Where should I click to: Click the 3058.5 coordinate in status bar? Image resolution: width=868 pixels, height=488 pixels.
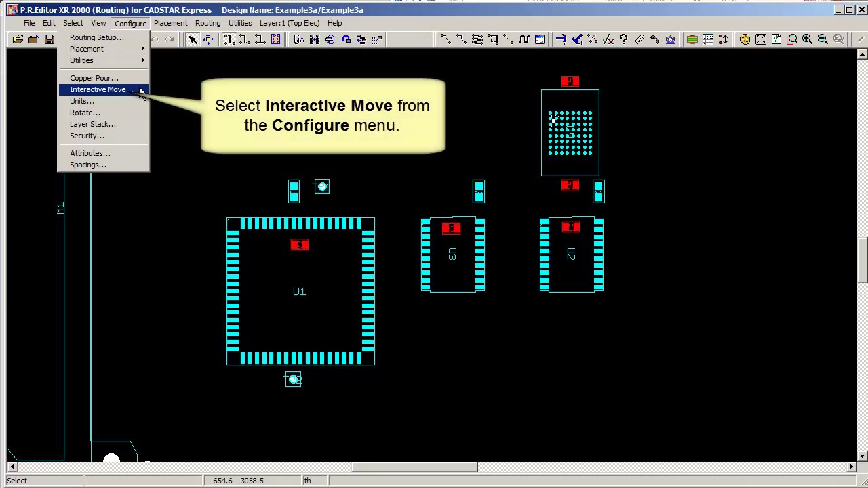pyautogui.click(x=252, y=481)
